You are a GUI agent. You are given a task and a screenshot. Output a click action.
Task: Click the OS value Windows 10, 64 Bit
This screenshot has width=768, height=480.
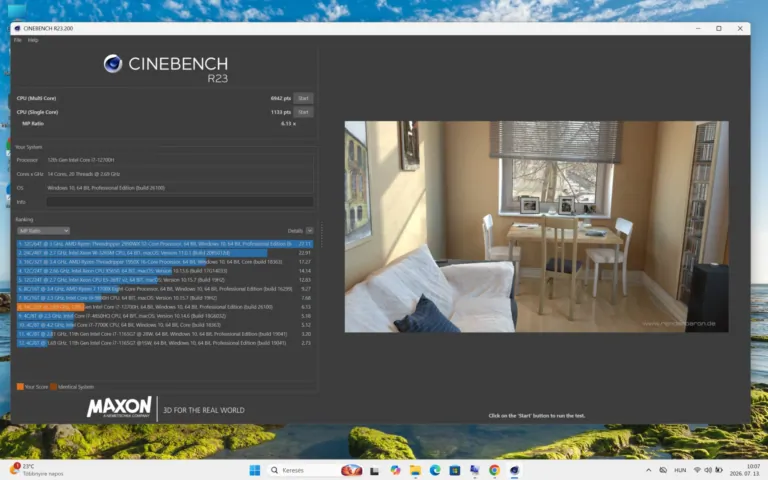coord(106,188)
